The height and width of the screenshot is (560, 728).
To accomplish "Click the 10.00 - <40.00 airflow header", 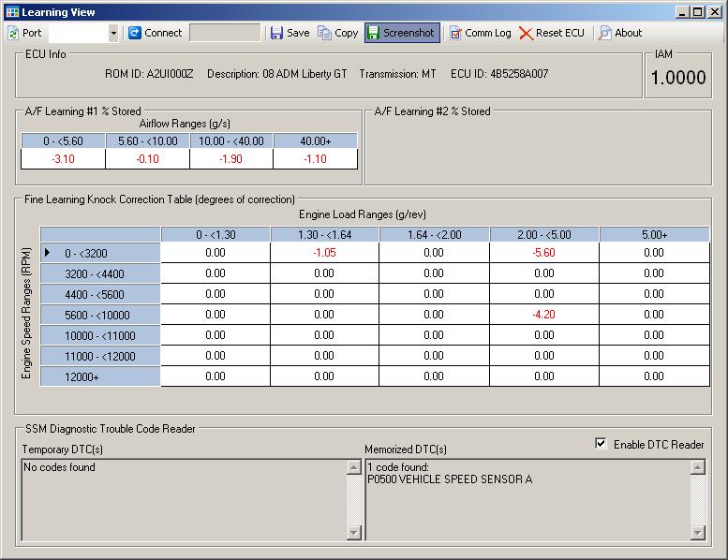I will 231,141.
